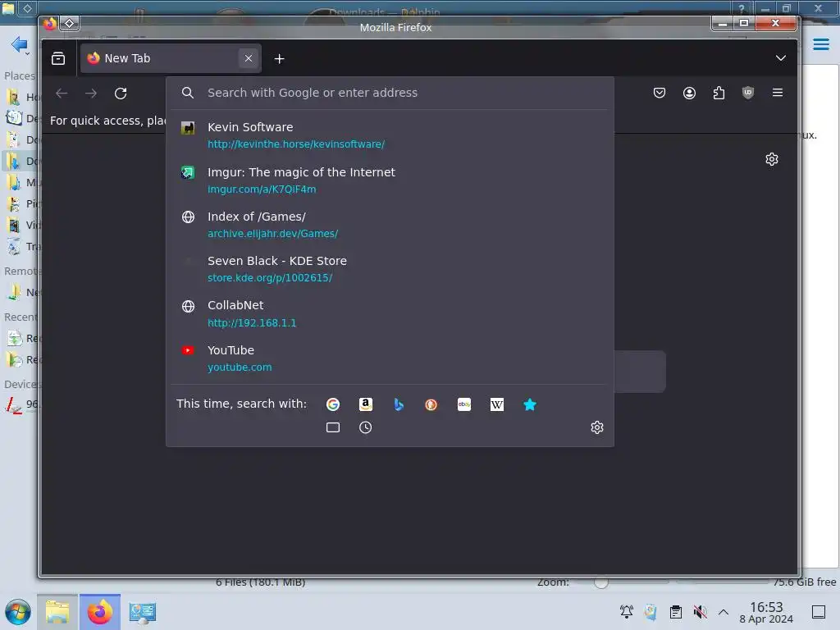Search this time with eBay icon

[x=464, y=404]
